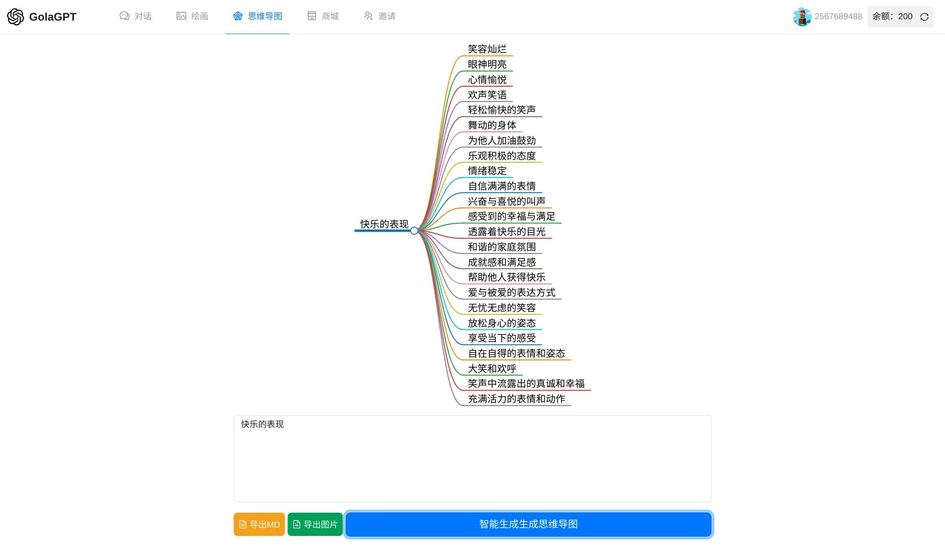945x560 pixels.
Task: Collapse the 快乐的表现 root node circle
Action: tap(414, 231)
